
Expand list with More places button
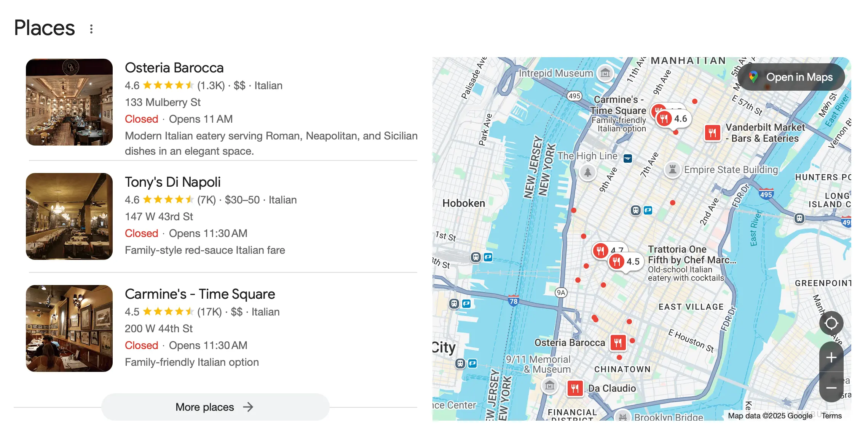pyautogui.click(x=215, y=407)
